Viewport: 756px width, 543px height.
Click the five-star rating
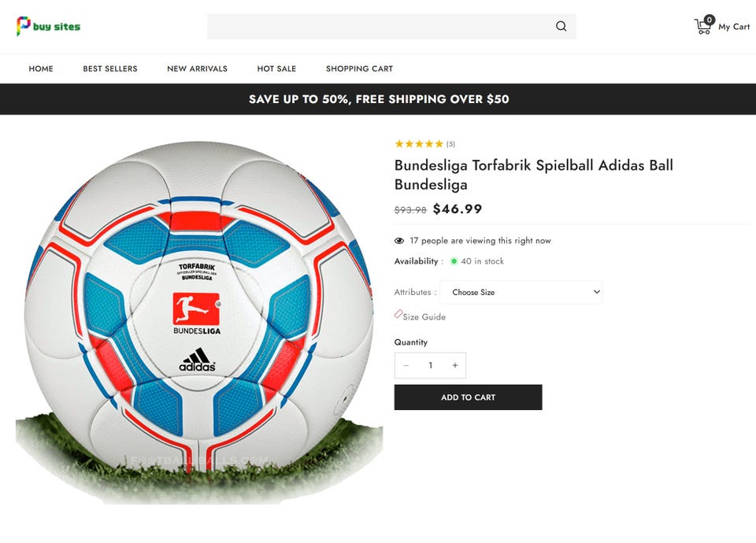pos(418,144)
